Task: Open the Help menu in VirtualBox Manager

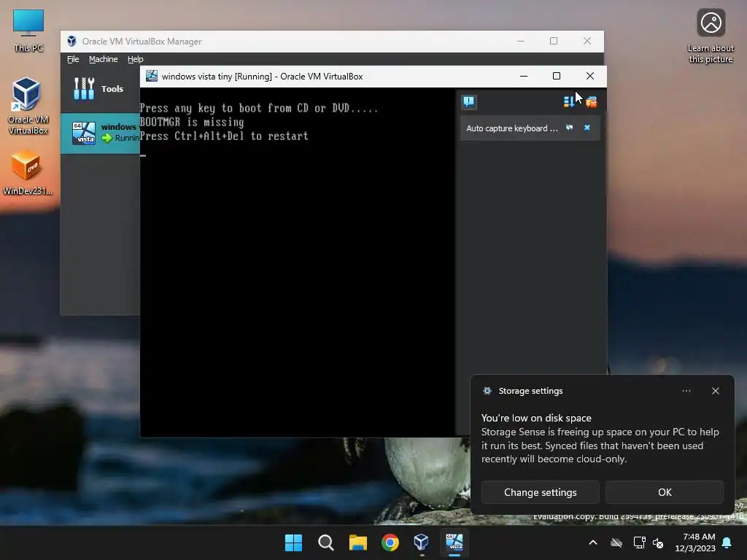Action: (x=135, y=59)
